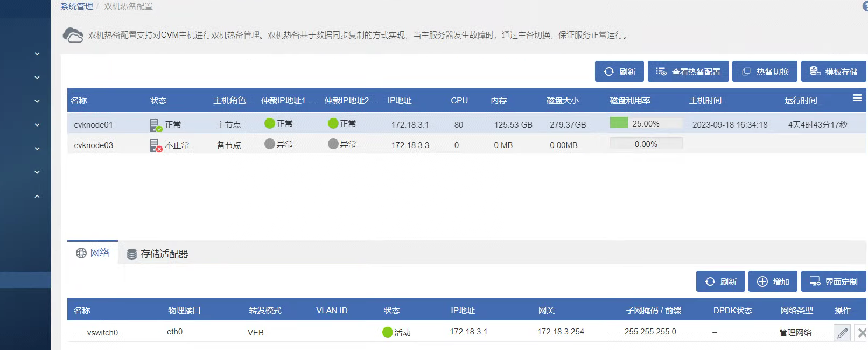This screenshot has height=350, width=868.
Task: Switch to the 存储适配器 tab
Action: coord(158,254)
